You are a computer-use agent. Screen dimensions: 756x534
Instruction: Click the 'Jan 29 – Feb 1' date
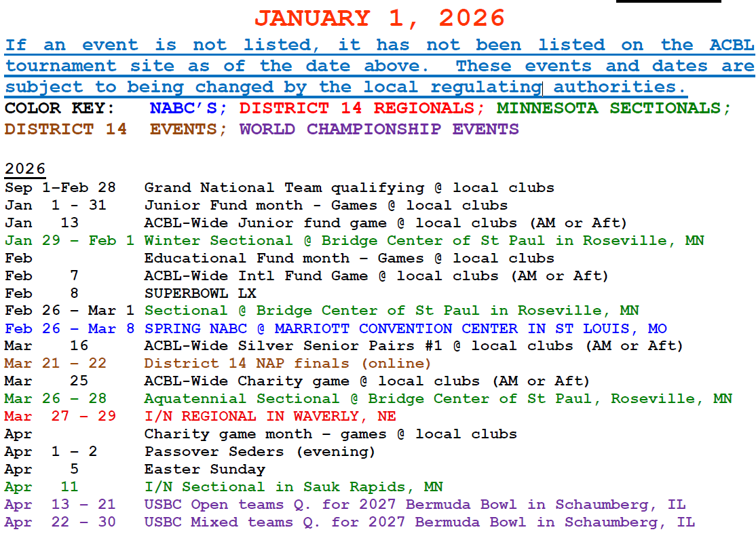click(69, 240)
